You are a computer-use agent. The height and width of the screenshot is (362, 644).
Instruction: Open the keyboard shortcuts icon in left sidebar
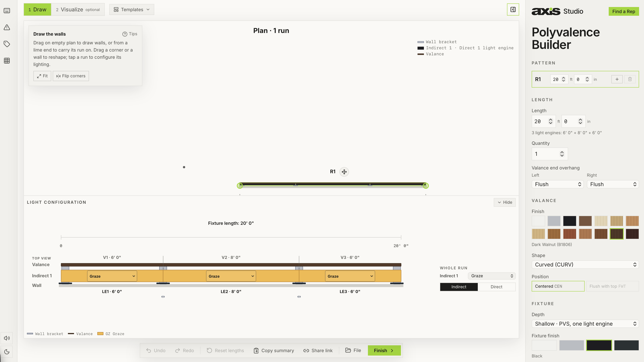[7, 10]
